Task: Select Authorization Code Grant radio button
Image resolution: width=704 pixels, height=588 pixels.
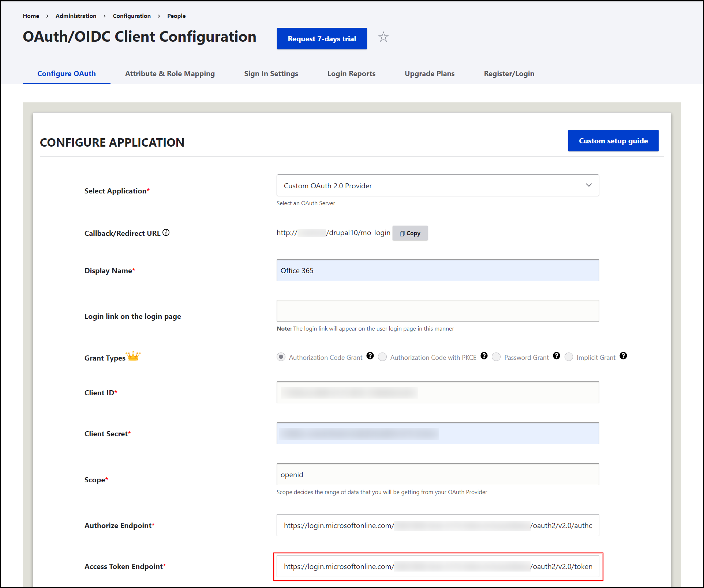Action: (281, 357)
